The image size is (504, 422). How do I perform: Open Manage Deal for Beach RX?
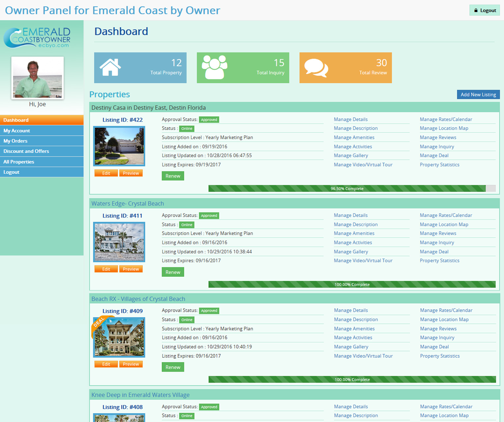pyautogui.click(x=434, y=347)
